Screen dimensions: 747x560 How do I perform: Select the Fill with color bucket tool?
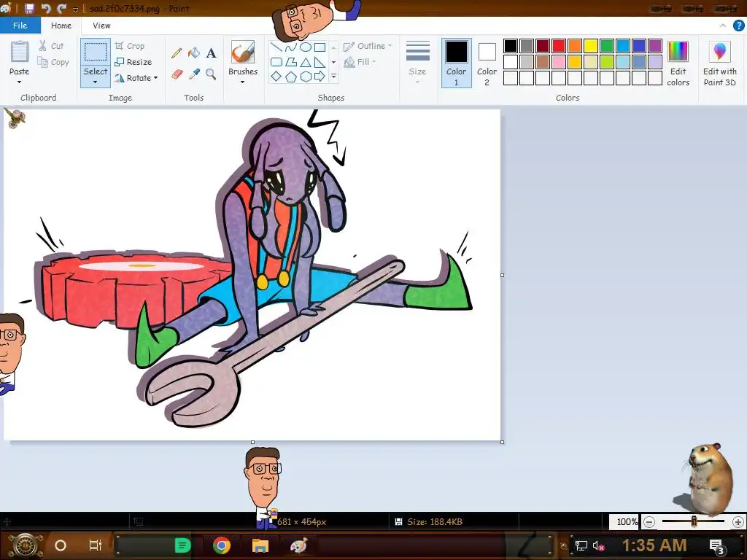[194, 52]
